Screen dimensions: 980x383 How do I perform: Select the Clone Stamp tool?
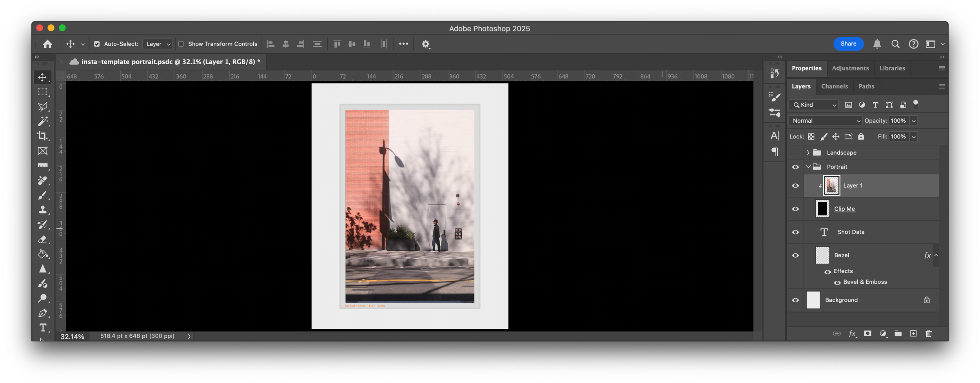tap(42, 210)
